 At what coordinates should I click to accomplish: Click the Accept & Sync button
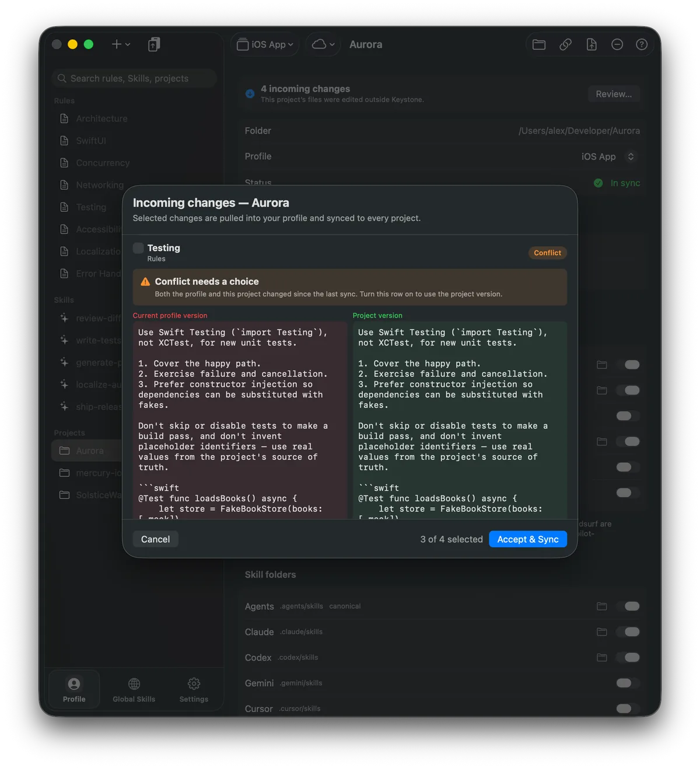[528, 539]
